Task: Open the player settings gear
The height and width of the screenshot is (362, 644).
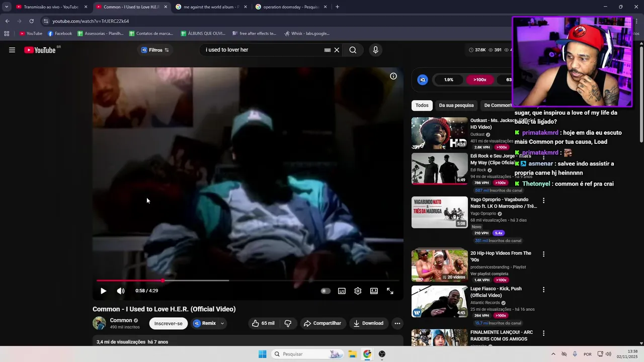Action: tap(358, 291)
